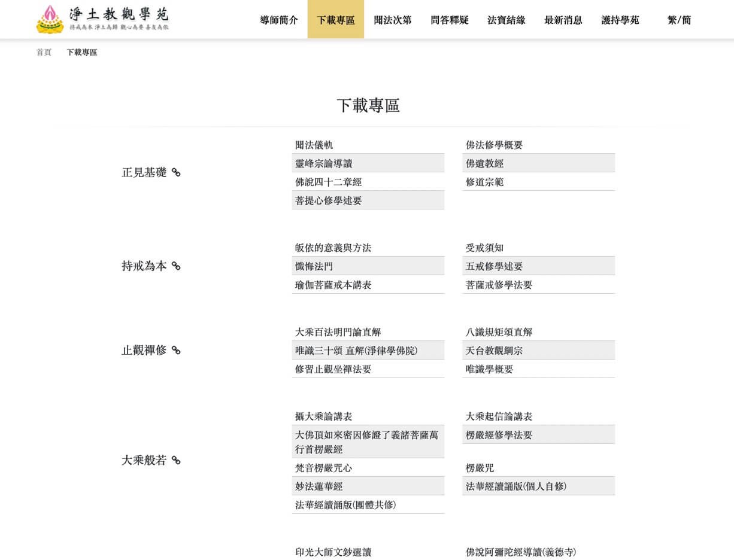
Task: Click the 淨土教觀學苑 lotus logo
Action: (50, 19)
